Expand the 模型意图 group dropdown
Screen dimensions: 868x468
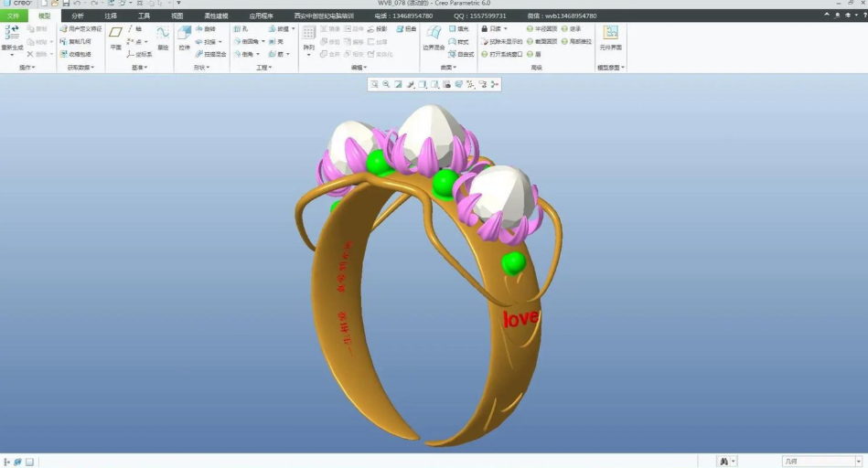(x=611, y=68)
